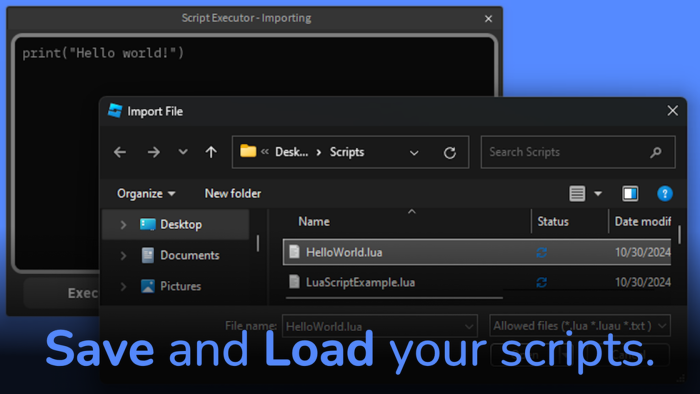Sort files by Name column
Image resolution: width=700 pixels, height=394 pixels.
click(x=314, y=222)
